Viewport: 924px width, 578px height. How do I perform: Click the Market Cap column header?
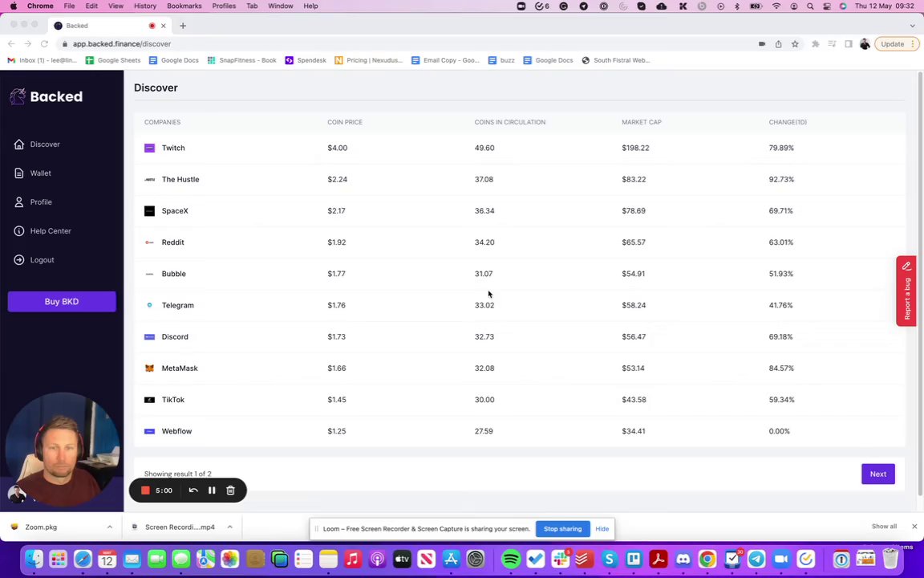point(641,122)
